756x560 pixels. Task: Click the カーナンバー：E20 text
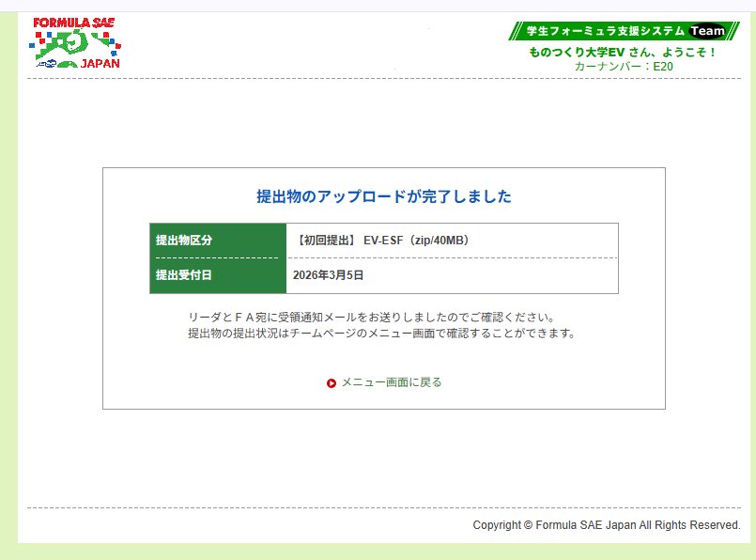point(624,67)
